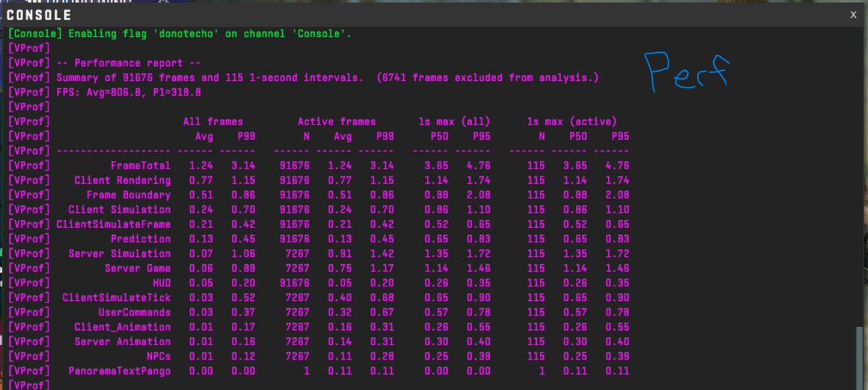868x390 pixels.
Task: Close the console using the X button
Action: click(x=853, y=14)
